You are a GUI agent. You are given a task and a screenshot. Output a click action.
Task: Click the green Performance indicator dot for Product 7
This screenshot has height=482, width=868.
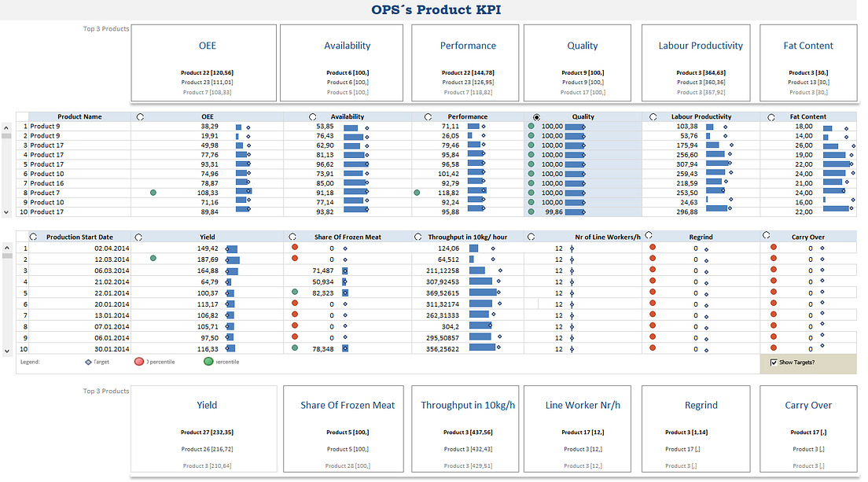click(417, 193)
